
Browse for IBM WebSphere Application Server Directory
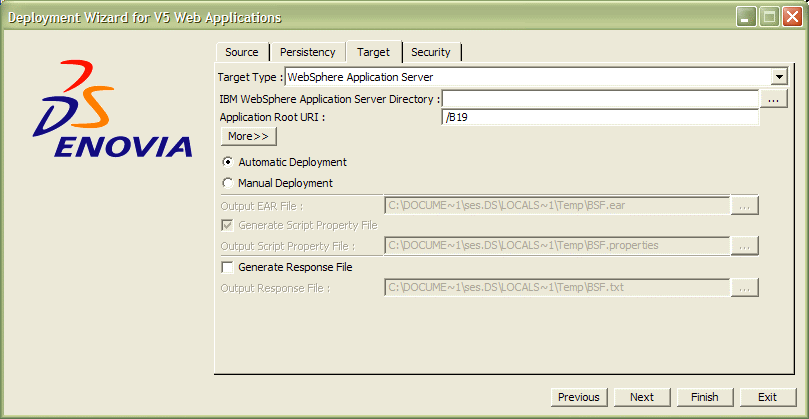pyautogui.click(x=773, y=99)
